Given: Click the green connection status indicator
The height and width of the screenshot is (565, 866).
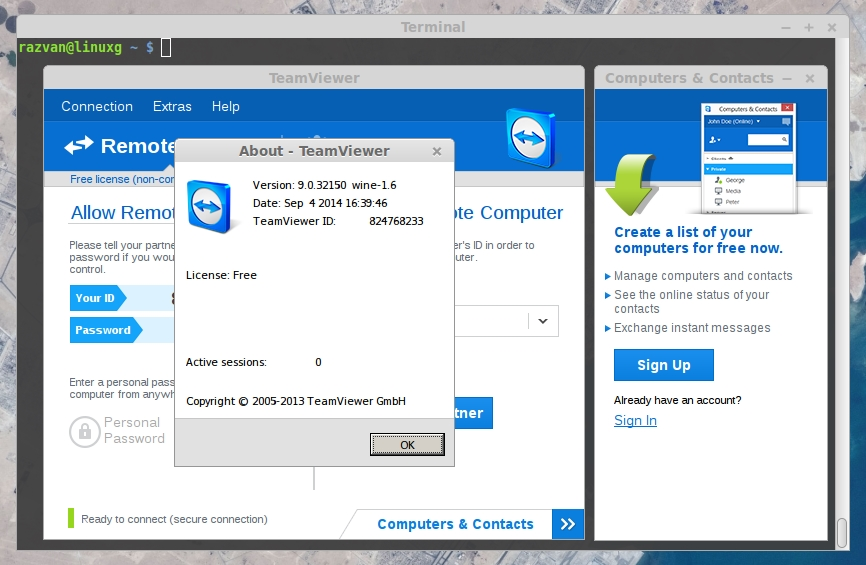Looking at the screenshot, I should click(x=71, y=518).
